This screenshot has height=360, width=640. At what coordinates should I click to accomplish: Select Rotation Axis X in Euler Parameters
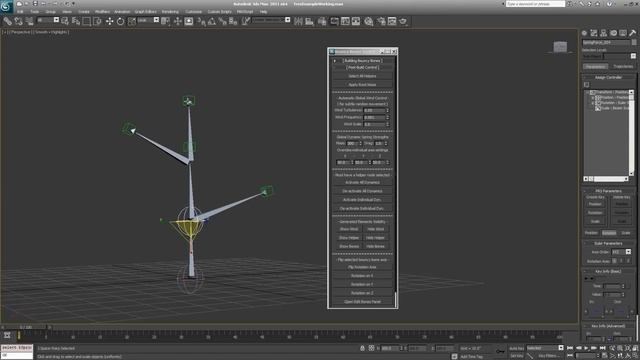614,261
